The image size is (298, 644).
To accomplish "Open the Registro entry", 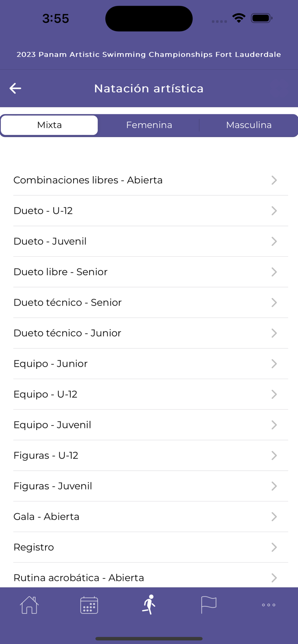I will [34, 547].
